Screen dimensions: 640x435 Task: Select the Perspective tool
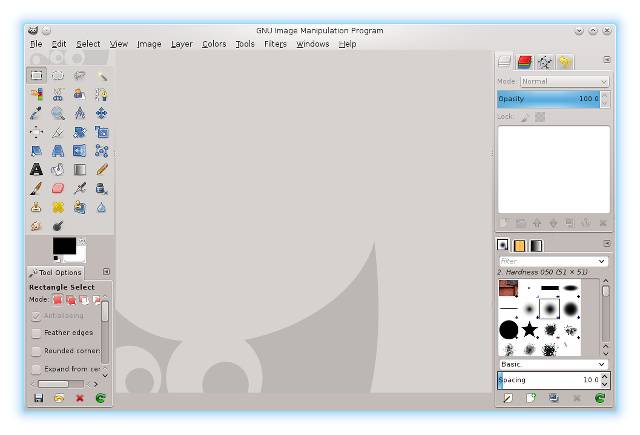(58, 151)
